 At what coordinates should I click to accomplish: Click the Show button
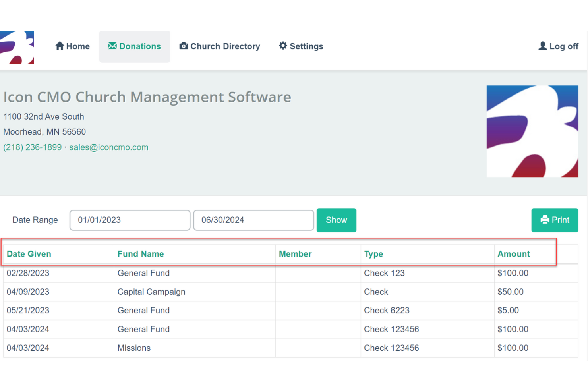click(x=337, y=220)
